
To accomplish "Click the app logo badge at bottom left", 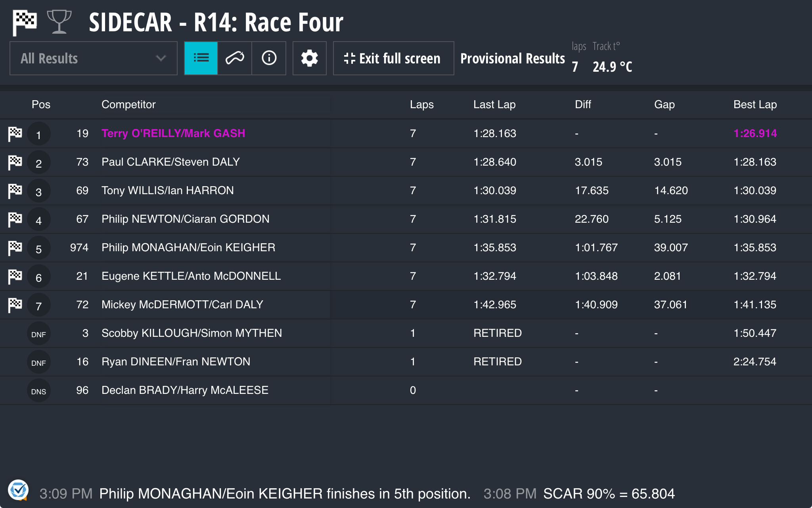I will 18,490.
